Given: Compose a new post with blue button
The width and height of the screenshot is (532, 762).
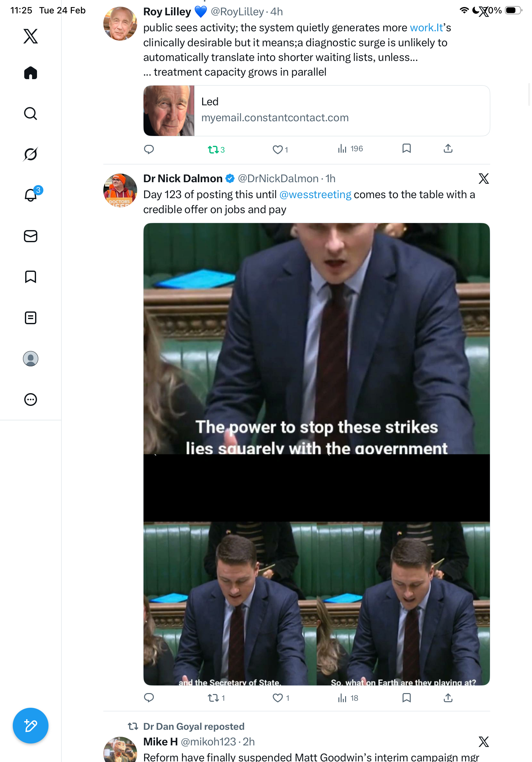Looking at the screenshot, I should pyautogui.click(x=31, y=725).
